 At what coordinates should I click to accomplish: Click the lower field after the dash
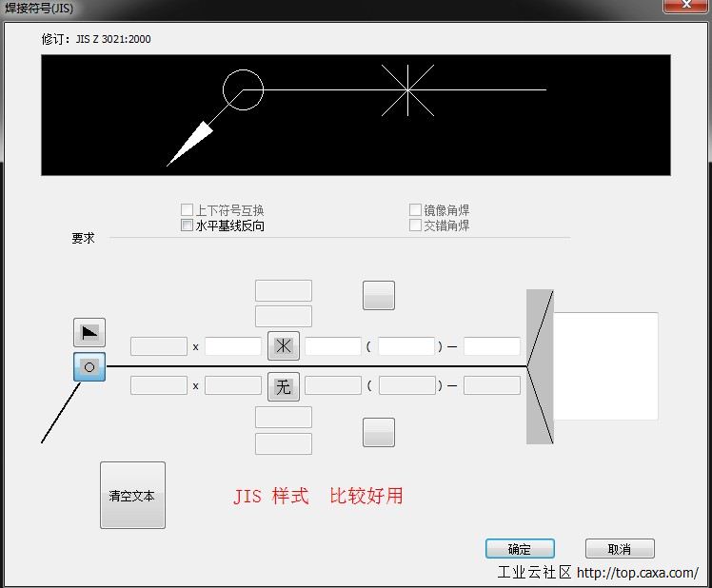492,385
